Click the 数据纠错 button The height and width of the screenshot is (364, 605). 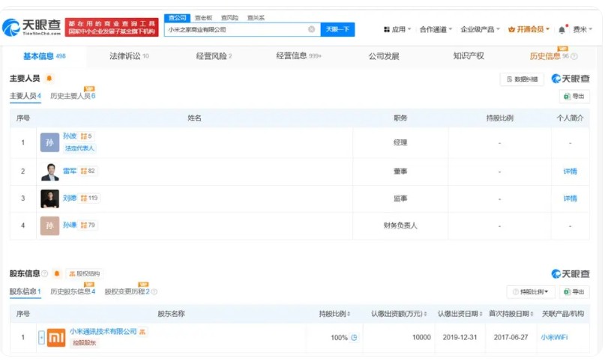pos(522,79)
